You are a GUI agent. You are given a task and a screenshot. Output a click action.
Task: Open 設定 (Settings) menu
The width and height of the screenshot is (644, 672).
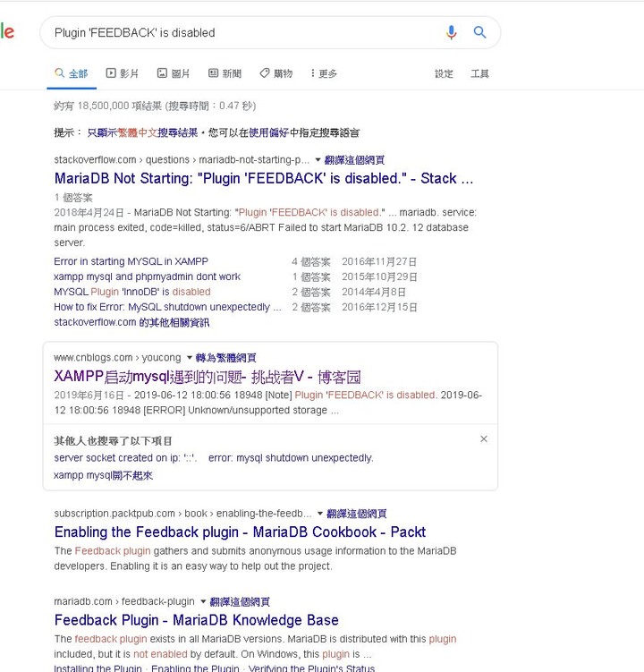click(444, 73)
